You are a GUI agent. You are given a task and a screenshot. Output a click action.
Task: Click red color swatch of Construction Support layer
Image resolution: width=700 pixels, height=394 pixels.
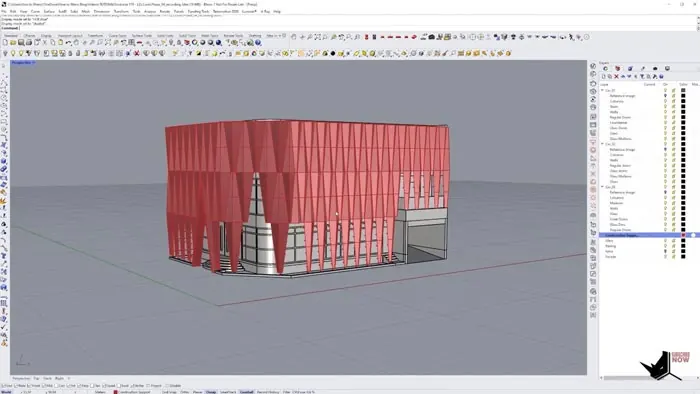683,235
